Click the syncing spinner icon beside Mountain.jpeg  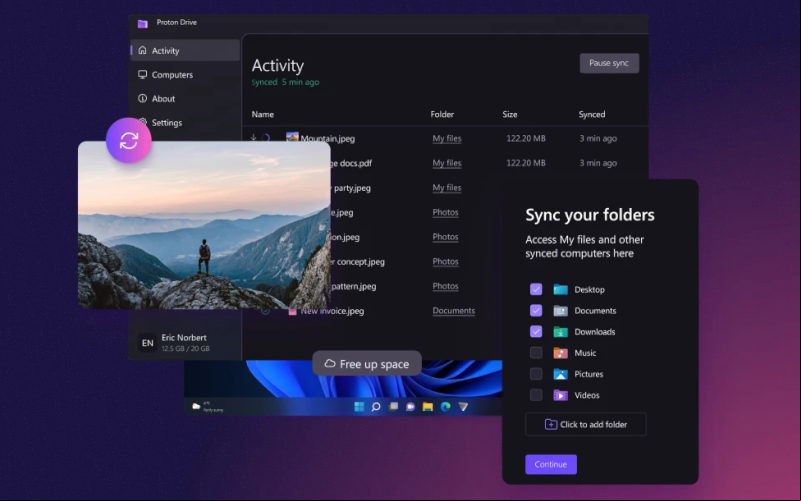(266, 138)
